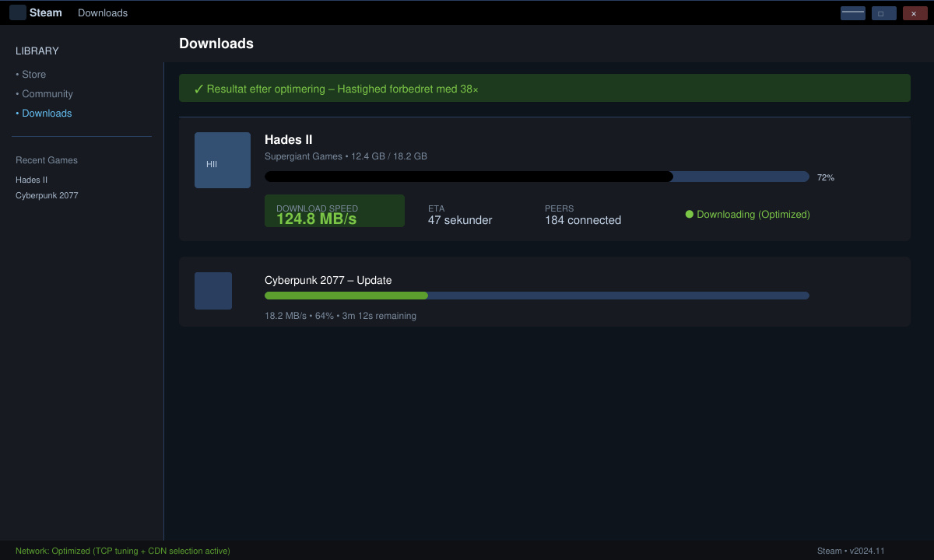Click the 124.8 MB/s download speed box
Image resolution: width=934 pixels, height=560 pixels.
[335, 211]
